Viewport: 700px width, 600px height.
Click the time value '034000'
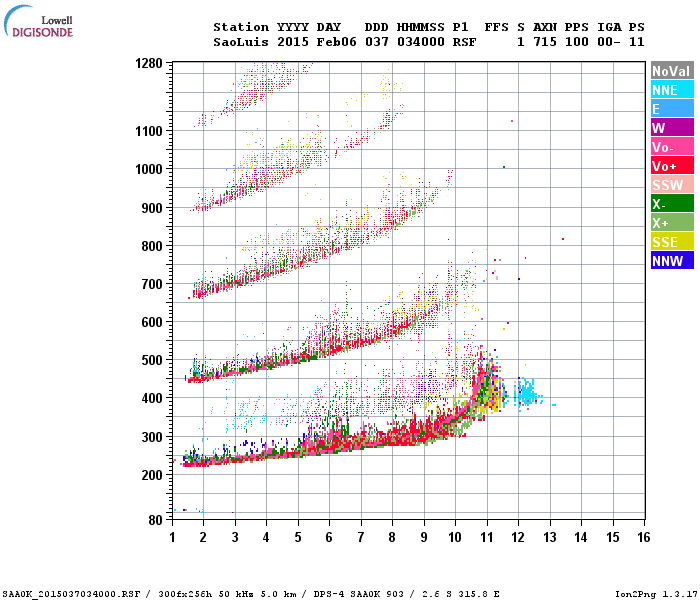click(421, 42)
